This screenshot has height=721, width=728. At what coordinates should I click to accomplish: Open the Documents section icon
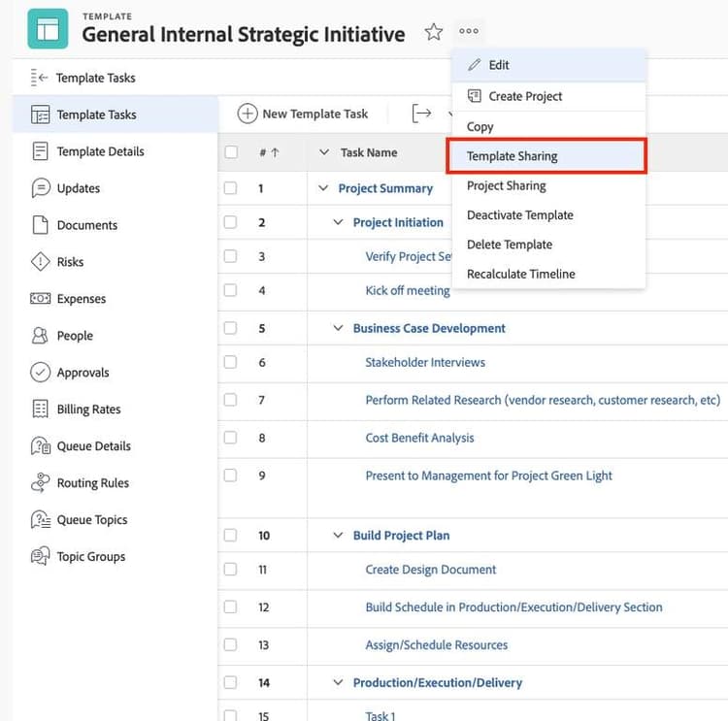click(40, 225)
